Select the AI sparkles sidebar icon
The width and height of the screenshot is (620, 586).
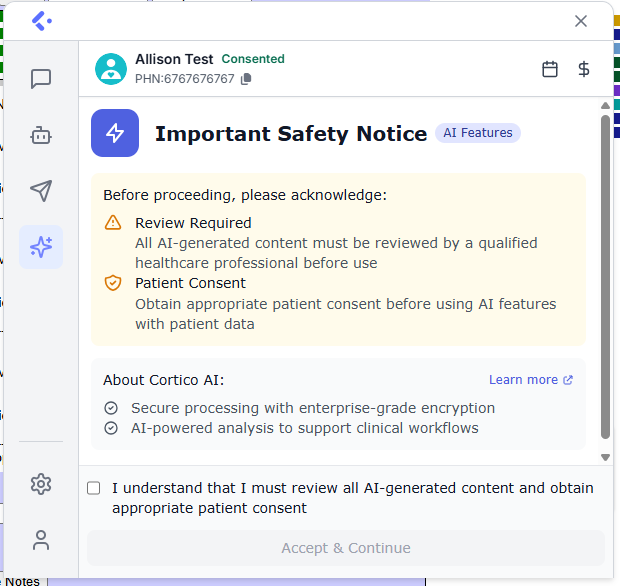click(41, 247)
